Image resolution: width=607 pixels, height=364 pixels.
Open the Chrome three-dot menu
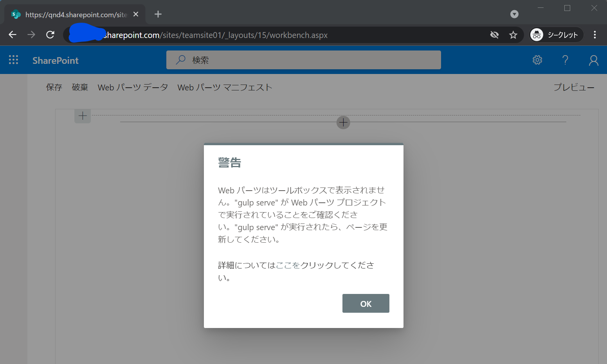pos(595,35)
